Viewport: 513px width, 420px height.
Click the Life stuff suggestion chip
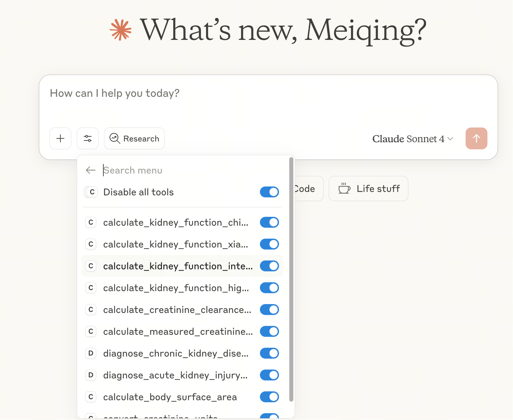click(368, 189)
